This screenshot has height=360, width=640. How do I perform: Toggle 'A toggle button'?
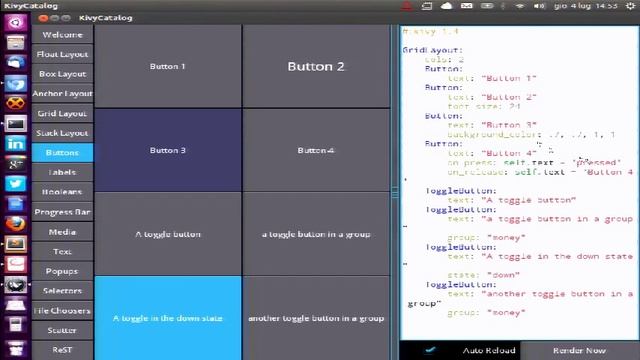click(168, 234)
